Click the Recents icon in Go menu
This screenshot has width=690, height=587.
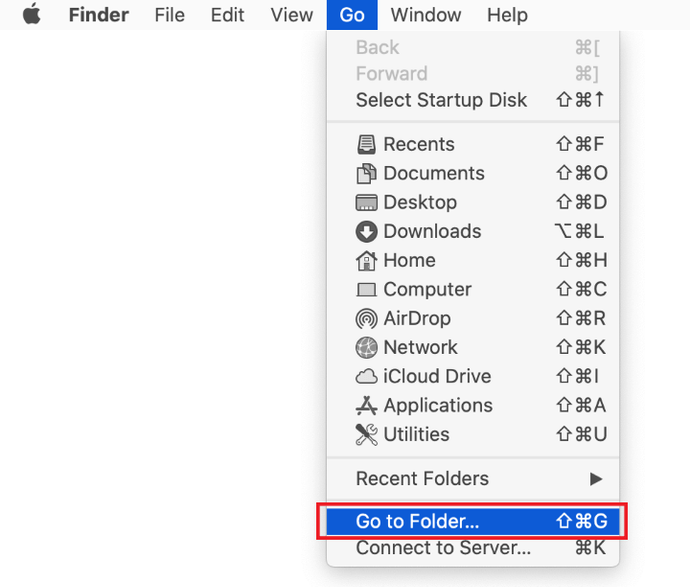coord(367,145)
